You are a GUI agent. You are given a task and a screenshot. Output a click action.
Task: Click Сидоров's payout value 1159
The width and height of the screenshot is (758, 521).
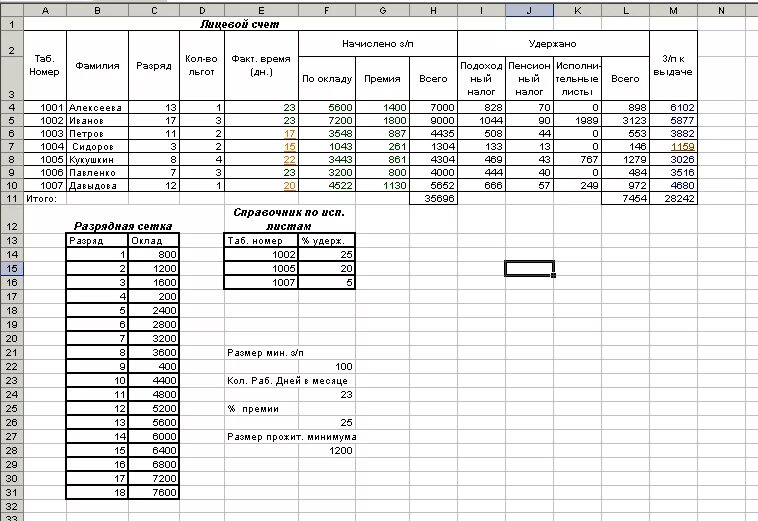pyautogui.click(x=673, y=146)
